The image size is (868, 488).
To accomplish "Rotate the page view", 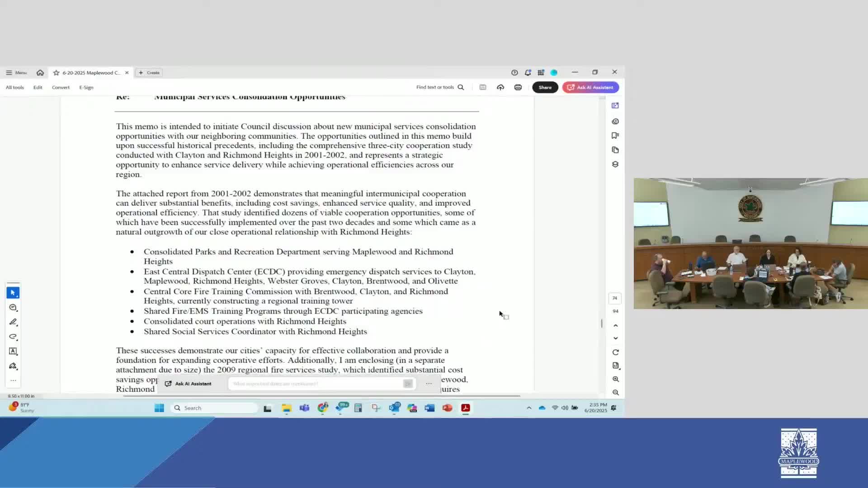I will [615, 352].
